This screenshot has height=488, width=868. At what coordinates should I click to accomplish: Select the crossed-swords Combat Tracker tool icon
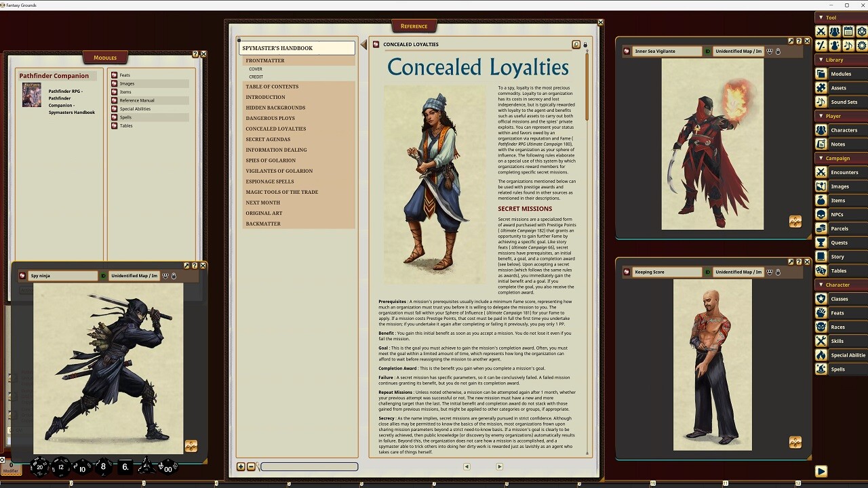click(x=821, y=31)
